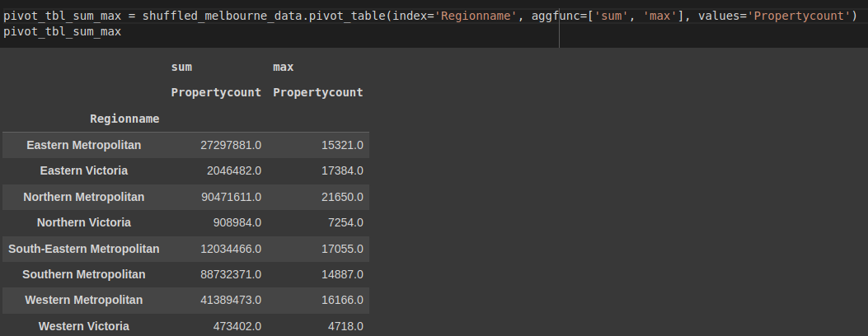Click the Regionname index header

click(124, 119)
